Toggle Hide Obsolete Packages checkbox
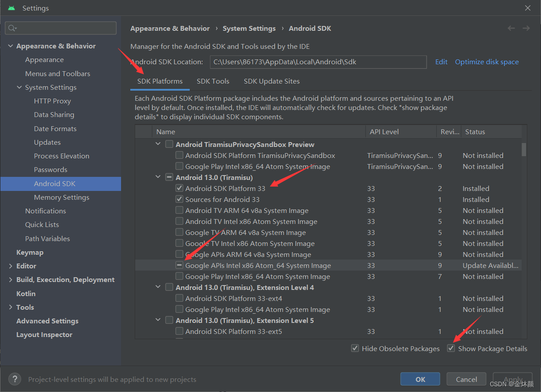 point(355,348)
